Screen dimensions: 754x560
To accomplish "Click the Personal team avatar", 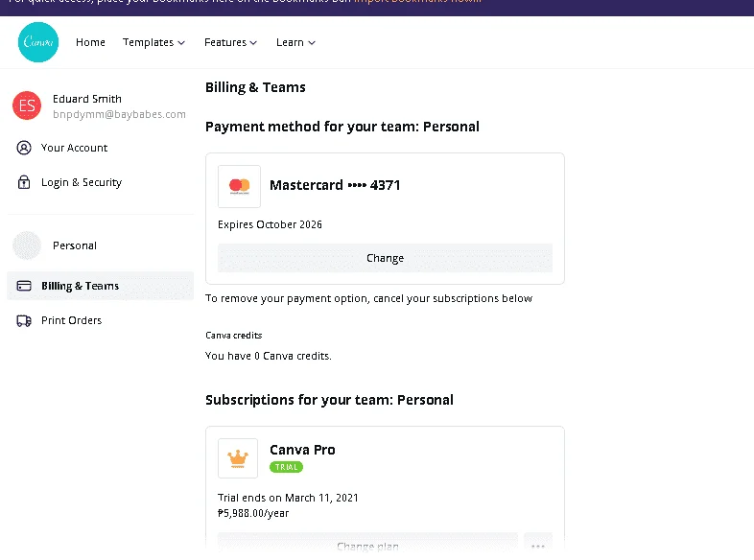I will pyautogui.click(x=27, y=245).
